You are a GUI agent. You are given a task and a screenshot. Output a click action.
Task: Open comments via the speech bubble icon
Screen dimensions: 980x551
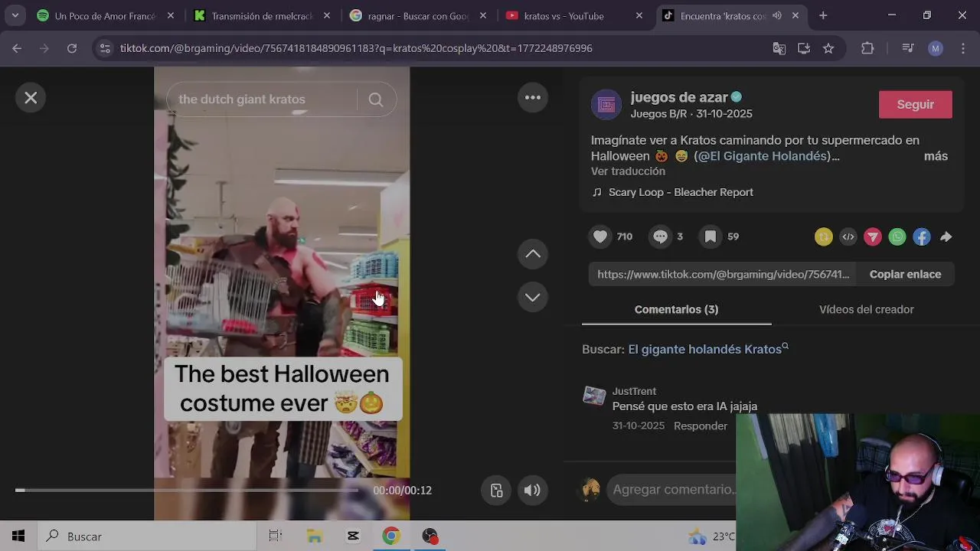coord(660,236)
